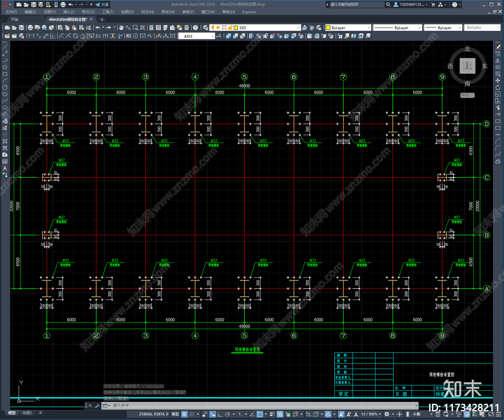This screenshot has width=504, height=420.
Task: Click the yellow swatch in ByLayer color control
Action: (x=328, y=28)
